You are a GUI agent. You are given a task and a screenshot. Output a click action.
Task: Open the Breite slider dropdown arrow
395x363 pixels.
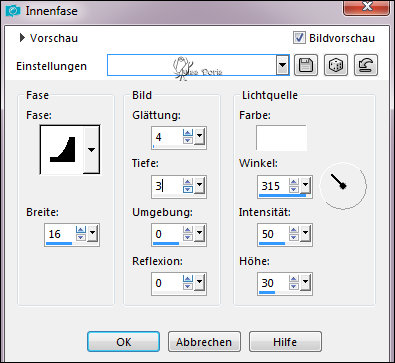tap(92, 232)
